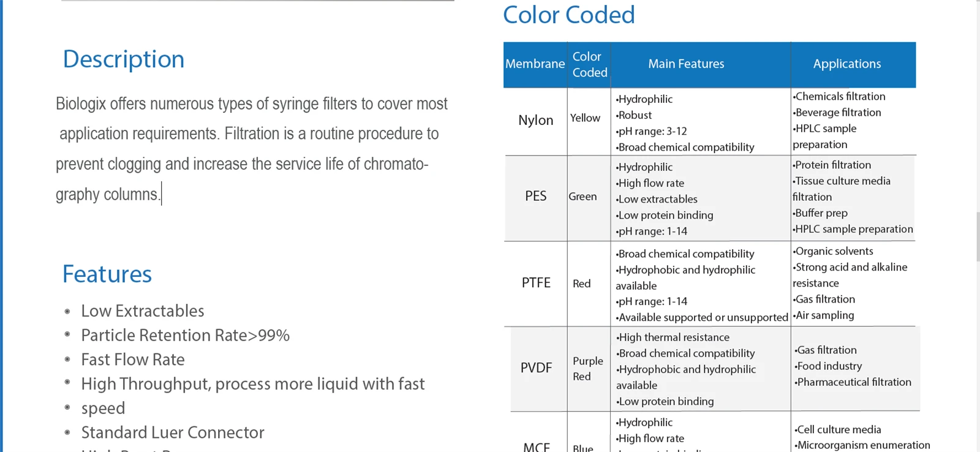Click the vertical scrollbar on right edge
This screenshot has width=980, height=452.
click(x=977, y=226)
